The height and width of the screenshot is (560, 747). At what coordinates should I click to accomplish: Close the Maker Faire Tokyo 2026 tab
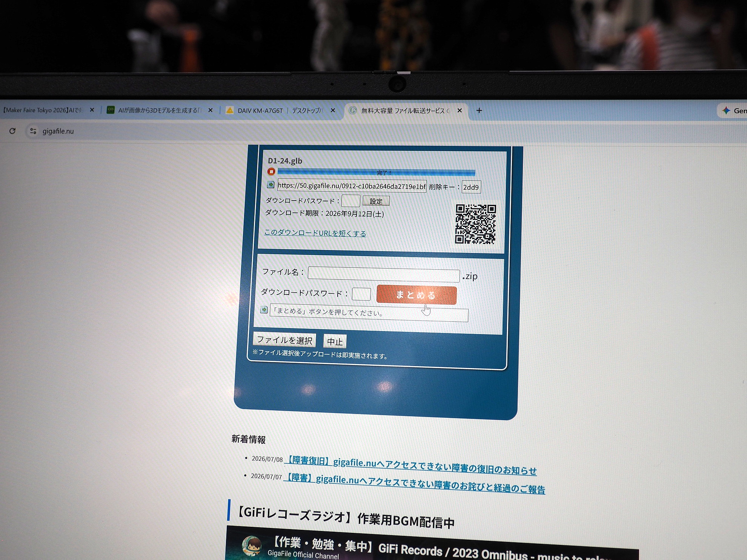click(x=92, y=110)
